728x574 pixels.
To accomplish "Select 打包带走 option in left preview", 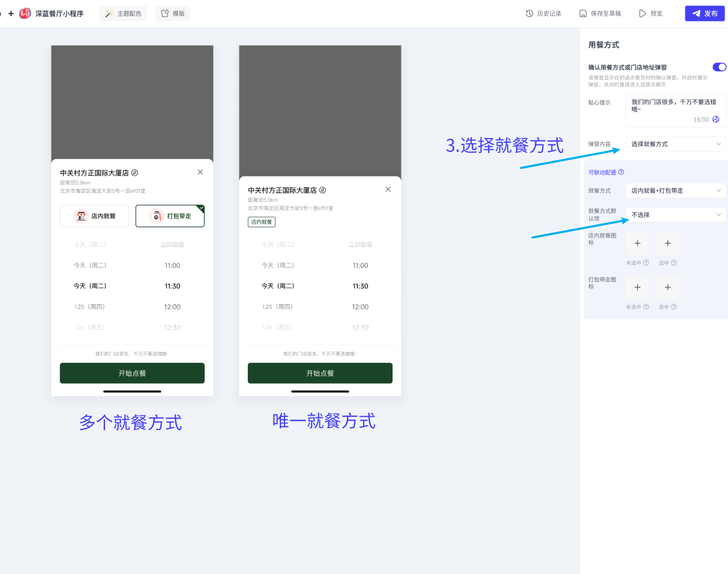I will (170, 216).
